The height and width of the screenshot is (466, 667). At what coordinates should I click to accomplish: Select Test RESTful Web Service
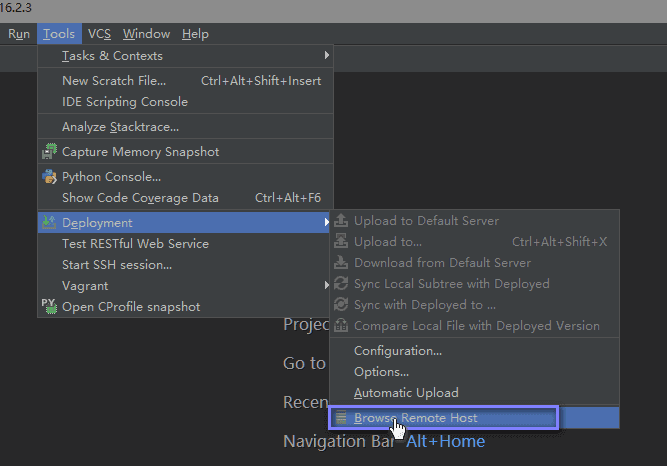click(135, 243)
